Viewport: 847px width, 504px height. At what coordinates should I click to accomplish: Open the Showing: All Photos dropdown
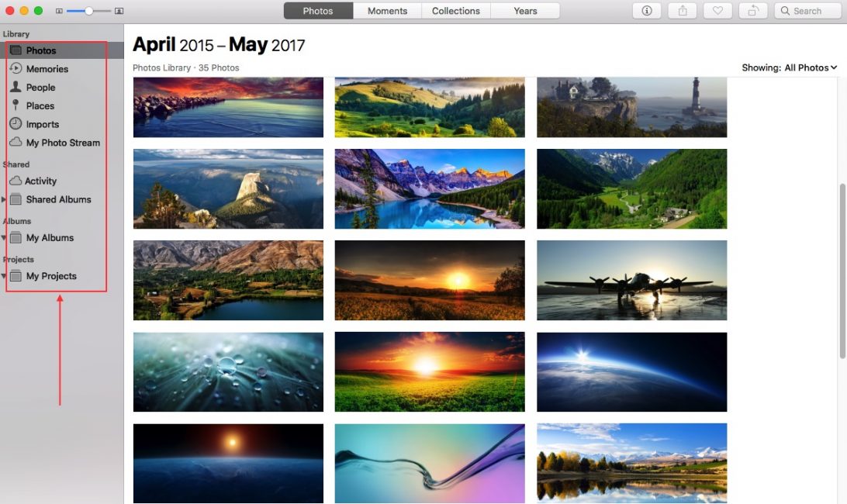click(x=789, y=67)
